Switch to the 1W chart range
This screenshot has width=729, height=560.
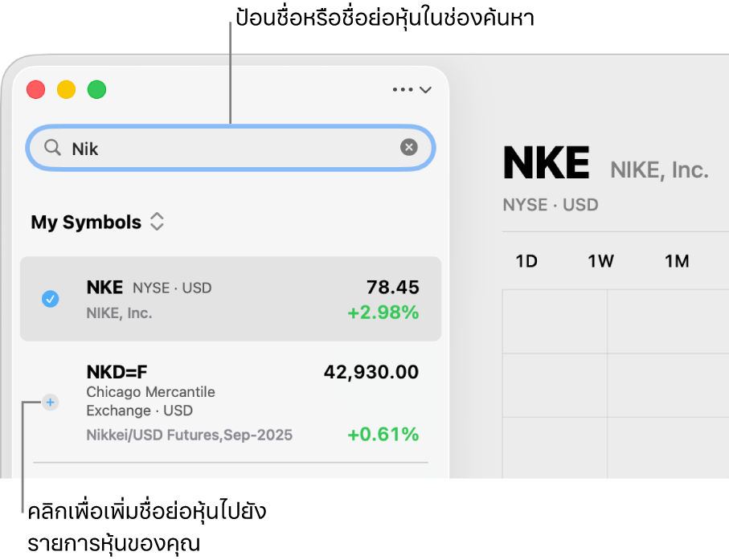pos(600,261)
